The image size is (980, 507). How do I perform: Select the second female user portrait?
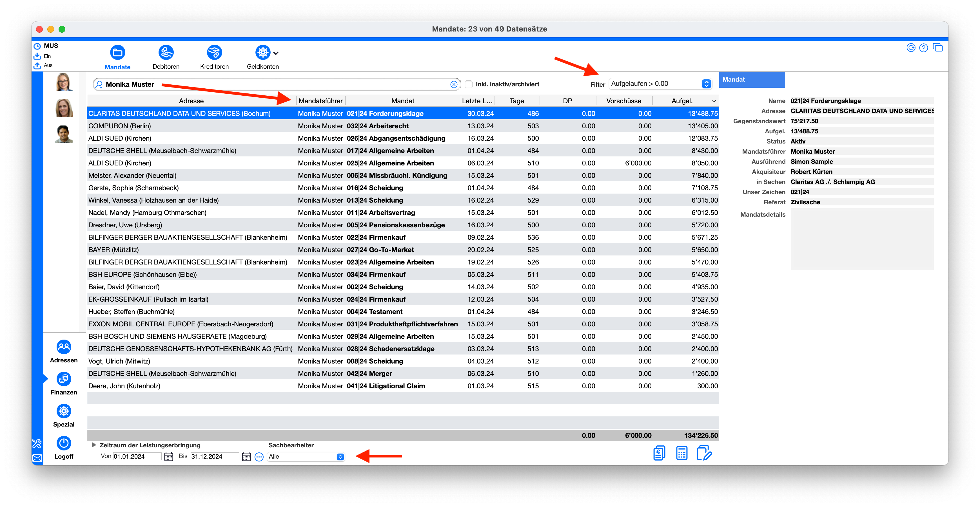pyautogui.click(x=64, y=108)
